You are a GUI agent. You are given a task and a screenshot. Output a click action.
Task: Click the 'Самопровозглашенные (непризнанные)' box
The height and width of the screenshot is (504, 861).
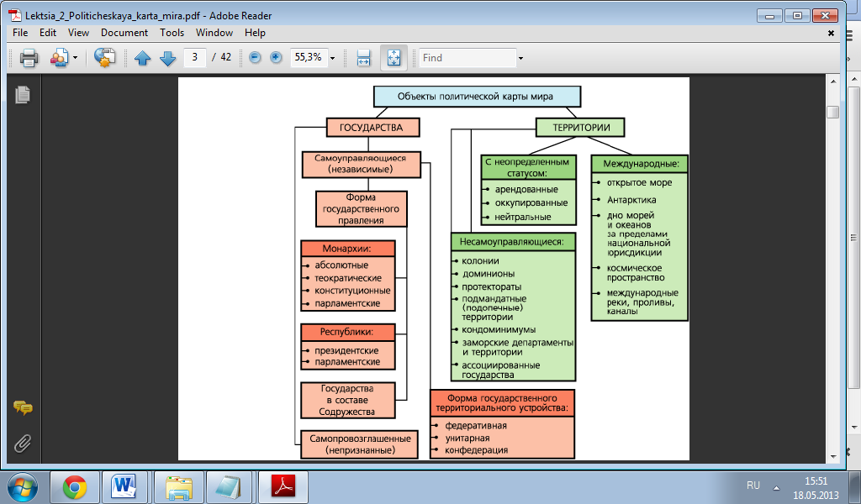(x=360, y=444)
